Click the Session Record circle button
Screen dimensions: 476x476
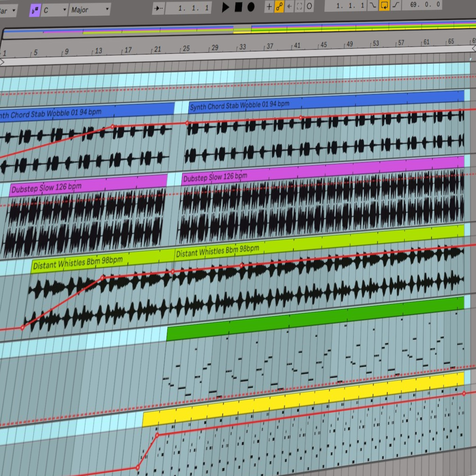(x=309, y=6)
